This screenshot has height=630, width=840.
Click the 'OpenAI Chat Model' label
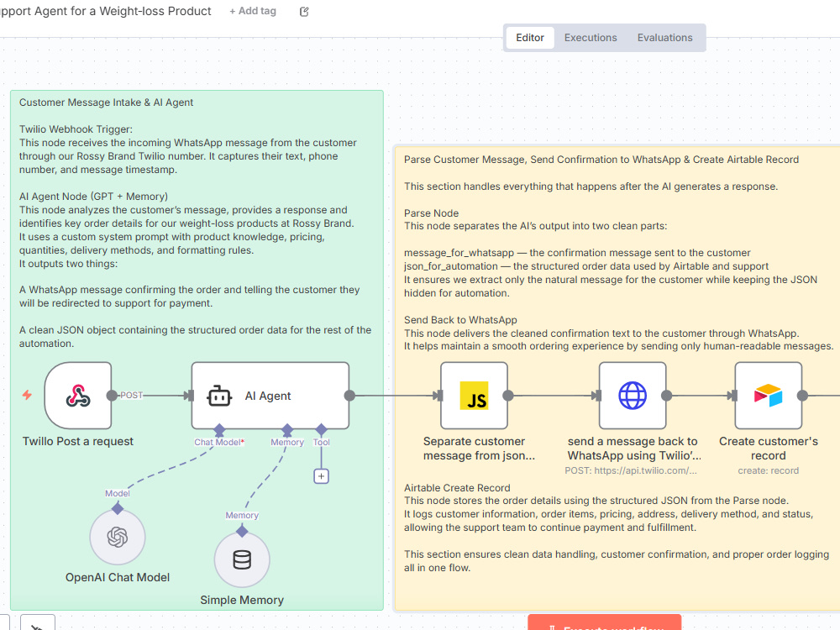pyautogui.click(x=118, y=578)
